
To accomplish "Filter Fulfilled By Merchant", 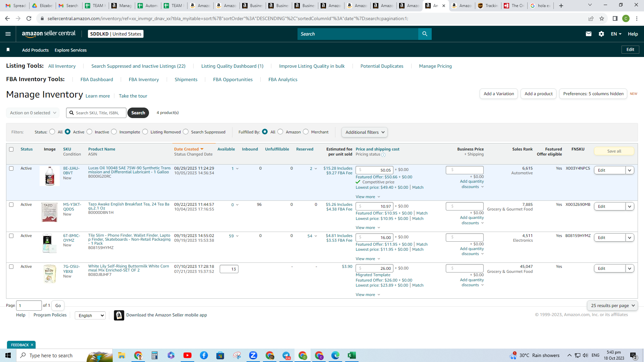I will (306, 132).
